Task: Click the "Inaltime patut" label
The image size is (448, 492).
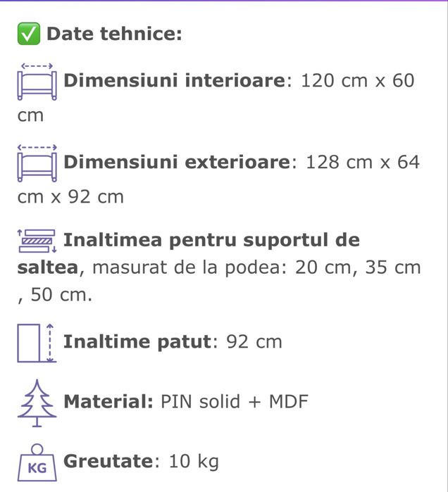Action: (137, 343)
